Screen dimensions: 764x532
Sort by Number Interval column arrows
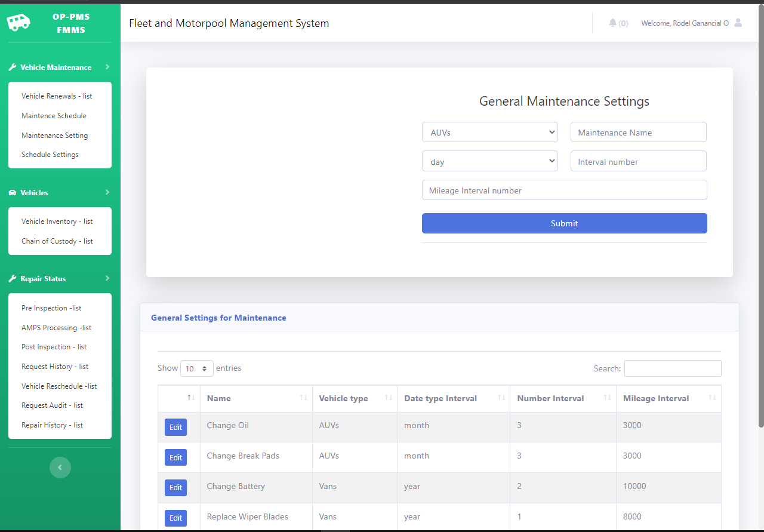point(607,398)
